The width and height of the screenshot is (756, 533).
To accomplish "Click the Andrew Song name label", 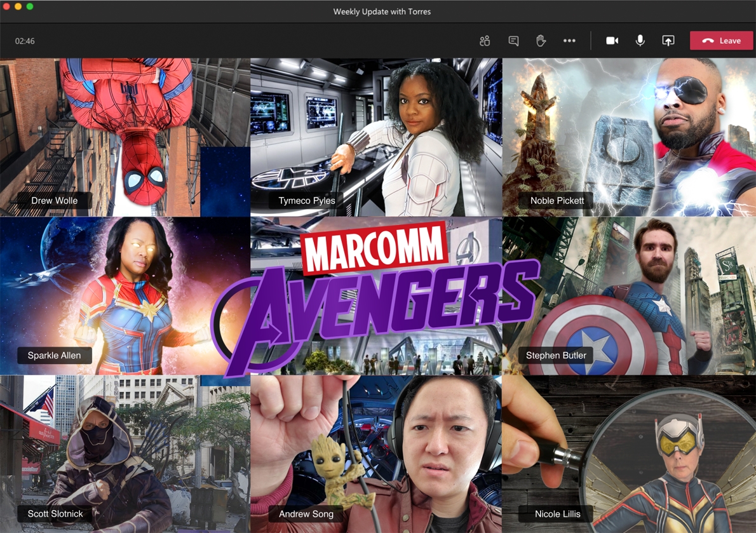I will pyautogui.click(x=306, y=514).
